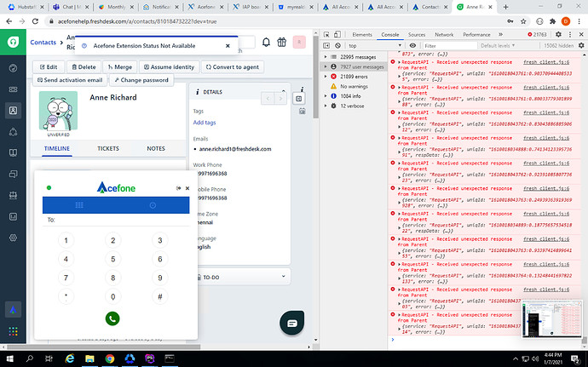Click the Contacts breadcrumb link
Screen dimensions: 588x367
click(43, 43)
